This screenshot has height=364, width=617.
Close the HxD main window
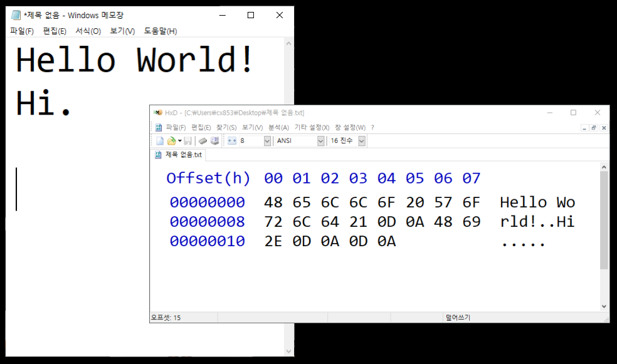pyautogui.click(x=598, y=113)
